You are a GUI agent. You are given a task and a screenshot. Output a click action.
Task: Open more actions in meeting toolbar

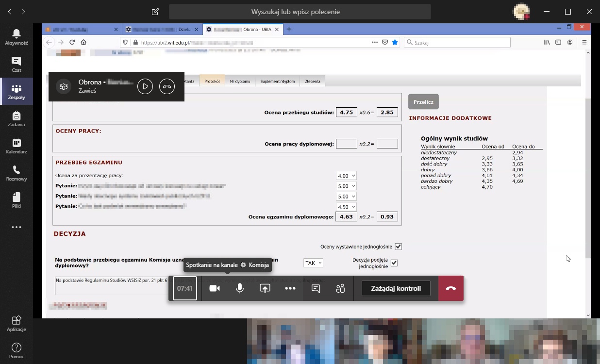pyautogui.click(x=290, y=288)
